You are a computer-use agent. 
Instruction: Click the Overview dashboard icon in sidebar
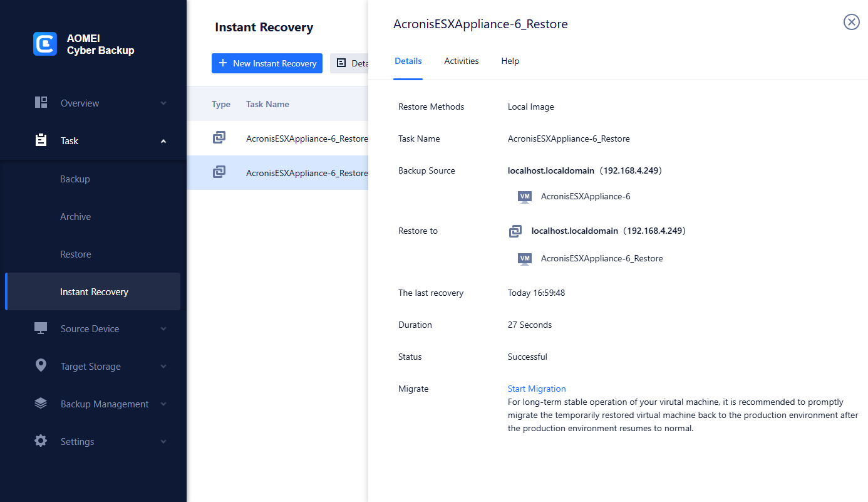pos(41,103)
